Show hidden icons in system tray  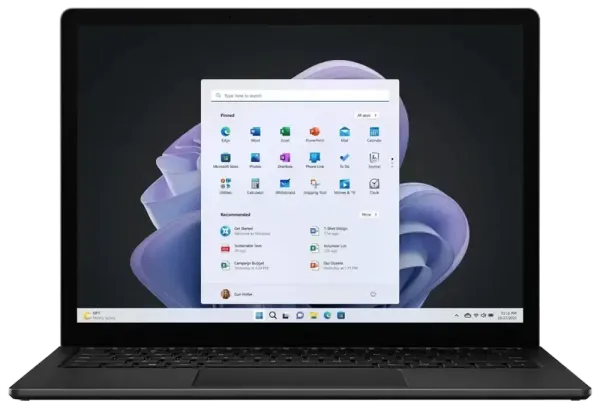pos(457,316)
